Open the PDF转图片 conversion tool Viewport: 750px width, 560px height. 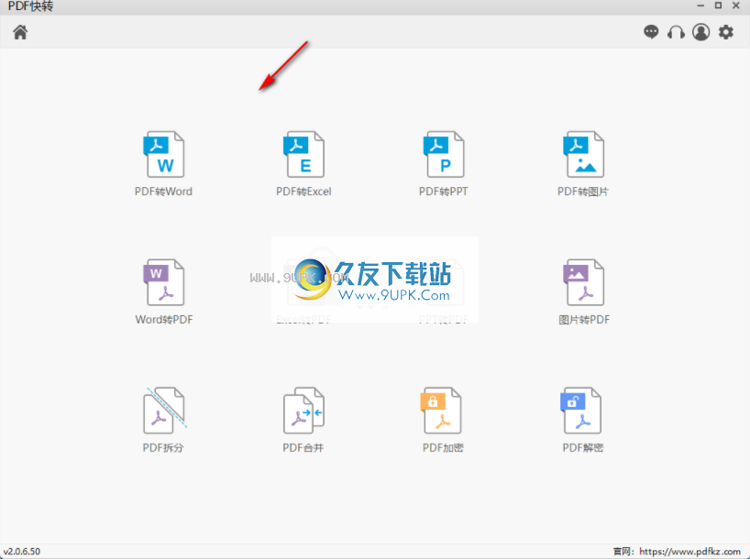tap(583, 164)
